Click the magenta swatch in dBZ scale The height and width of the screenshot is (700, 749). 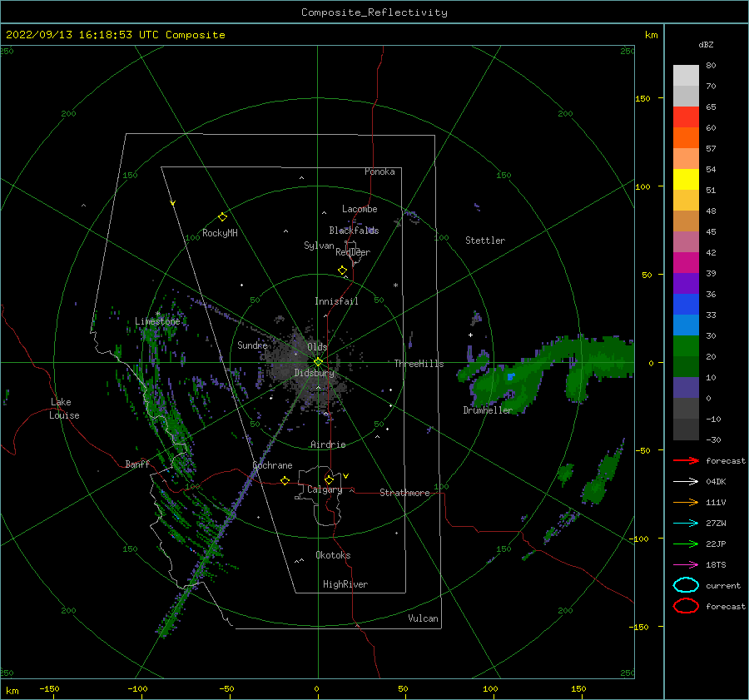(686, 262)
